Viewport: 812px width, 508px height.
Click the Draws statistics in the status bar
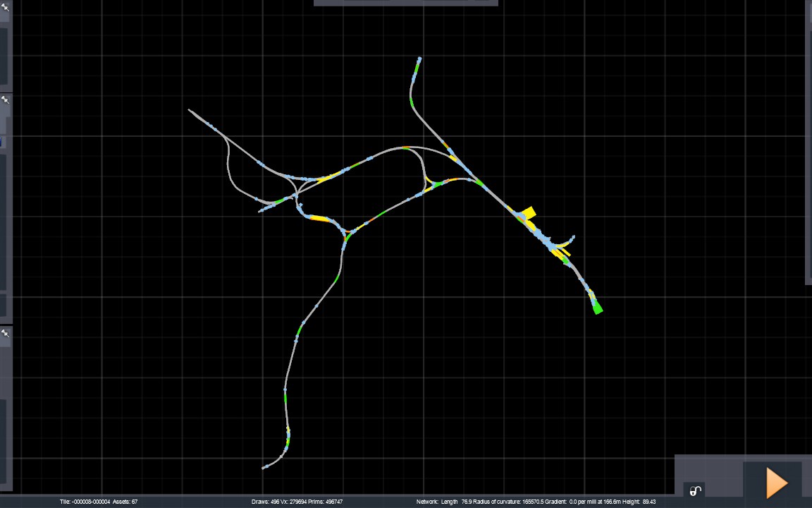[297, 502]
